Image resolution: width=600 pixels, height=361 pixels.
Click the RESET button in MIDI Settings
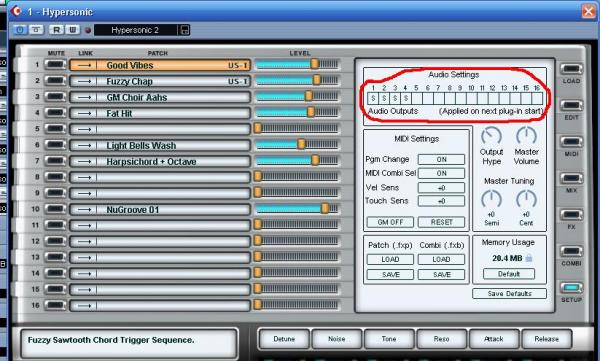coord(441,222)
